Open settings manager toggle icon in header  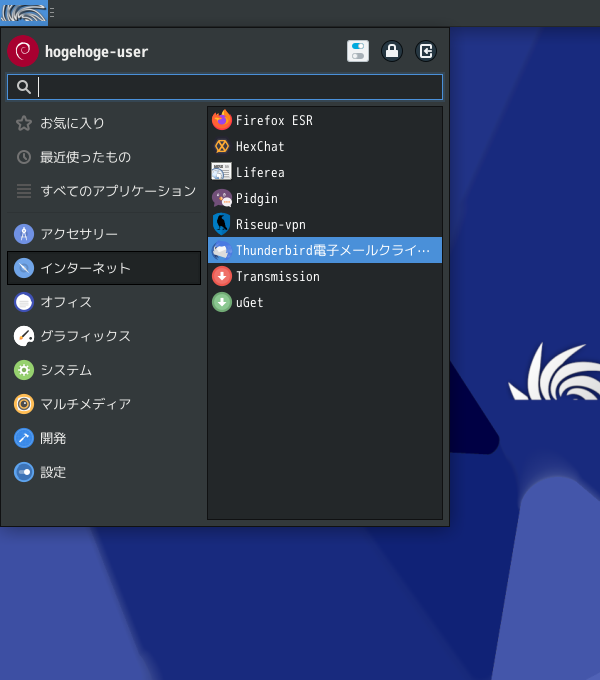(x=358, y=51)
